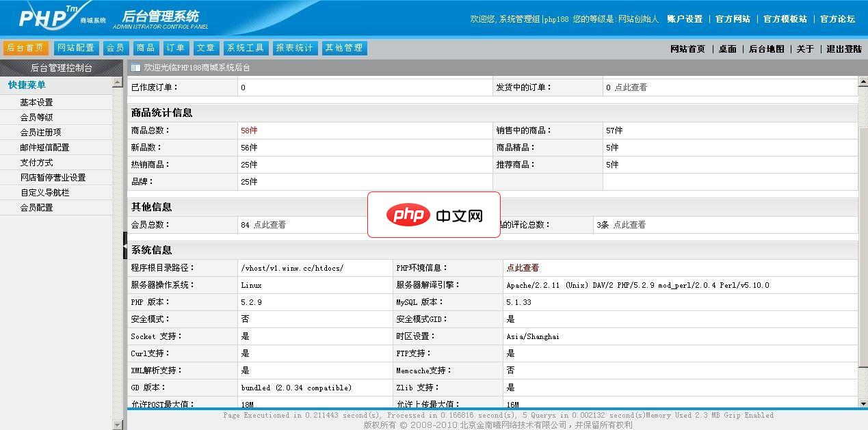
Task: Click 点此查看 next to PHP环境信息
Action: tap(525, 267)
